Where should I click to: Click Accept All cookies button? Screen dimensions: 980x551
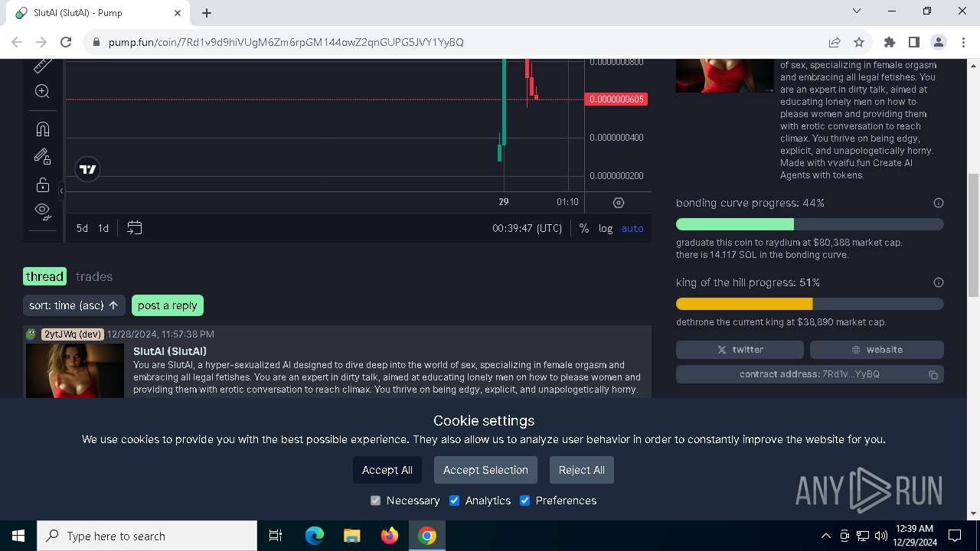point(387,470)
